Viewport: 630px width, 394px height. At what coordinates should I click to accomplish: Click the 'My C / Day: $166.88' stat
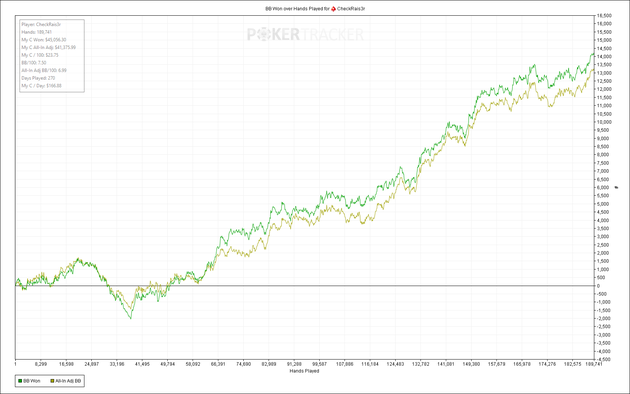coord(41,86)
